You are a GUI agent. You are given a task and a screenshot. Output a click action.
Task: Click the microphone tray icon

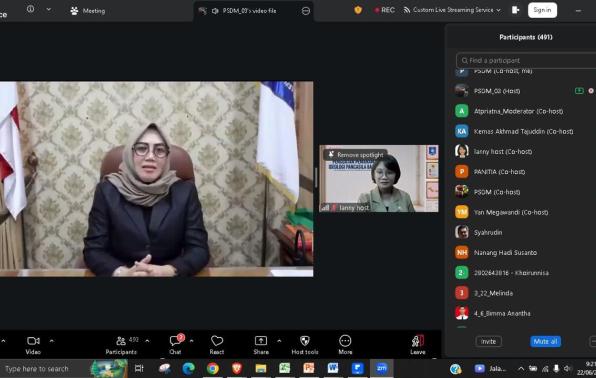tap(556, 368)
